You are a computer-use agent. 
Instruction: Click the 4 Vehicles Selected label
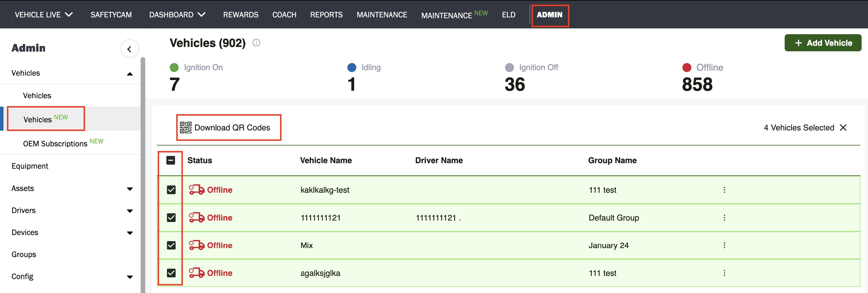coord(799,128)
